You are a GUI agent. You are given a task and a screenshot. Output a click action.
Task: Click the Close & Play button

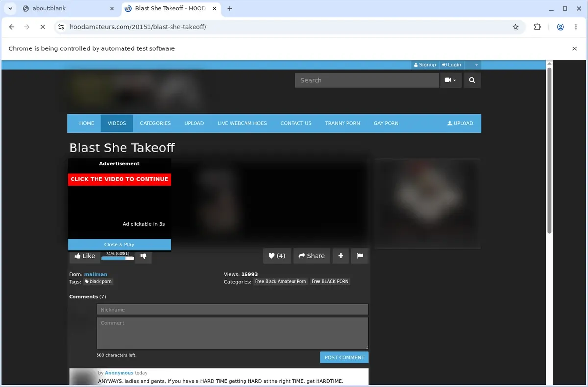tap(120, 244)
